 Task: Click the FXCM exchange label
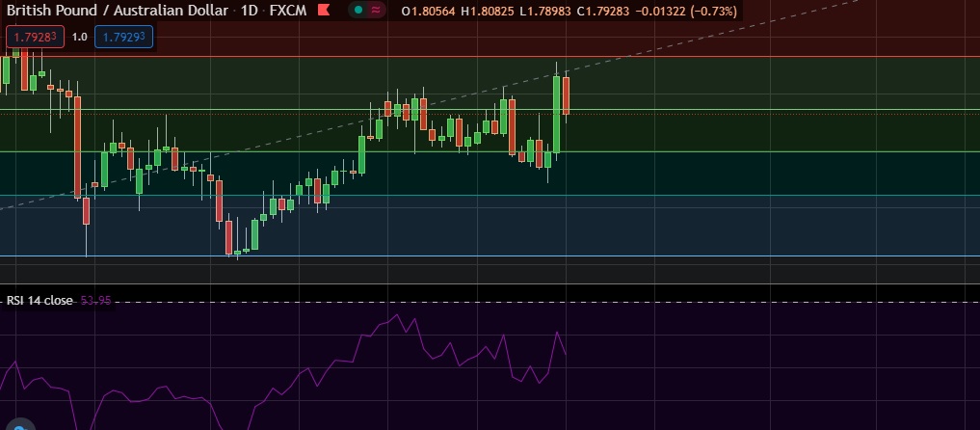tap(288, 11)
